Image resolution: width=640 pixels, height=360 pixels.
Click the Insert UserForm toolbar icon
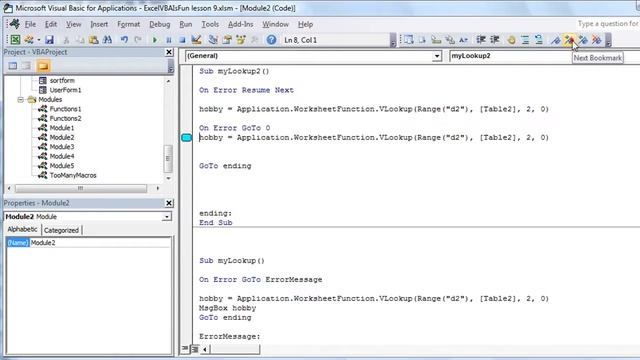tap(29, 40)
